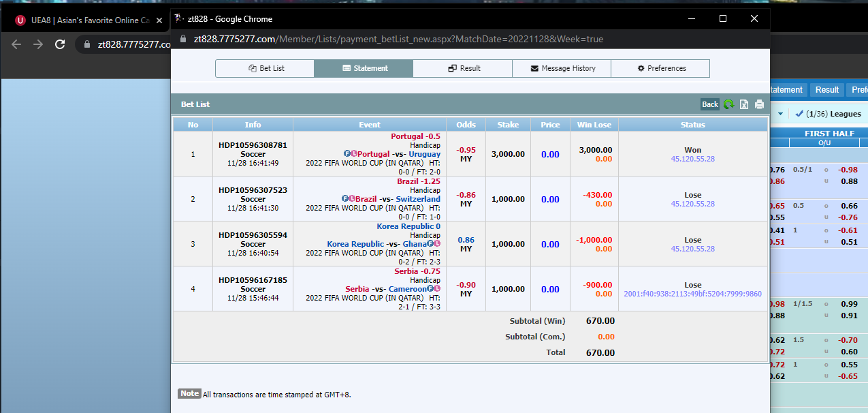Reload the page in background browser

(60, 44)
